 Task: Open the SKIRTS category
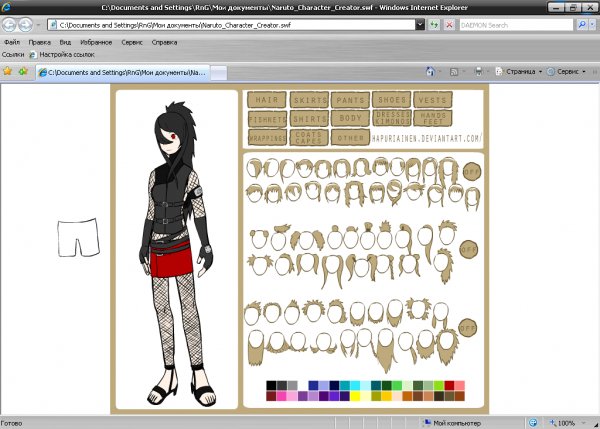pyautogui.click(x=309, y=100)
